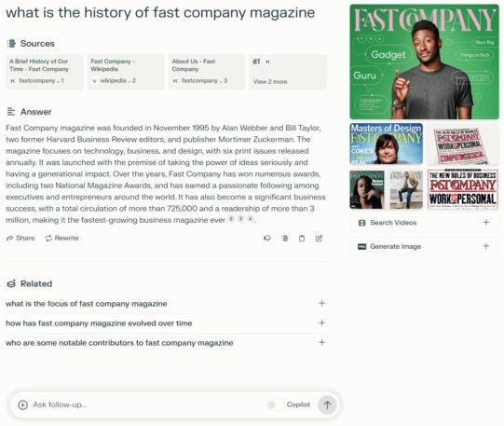Expand 'what is the focus of fast company magazine'
The height and width of the screenshot is (426, 504).
166,304
